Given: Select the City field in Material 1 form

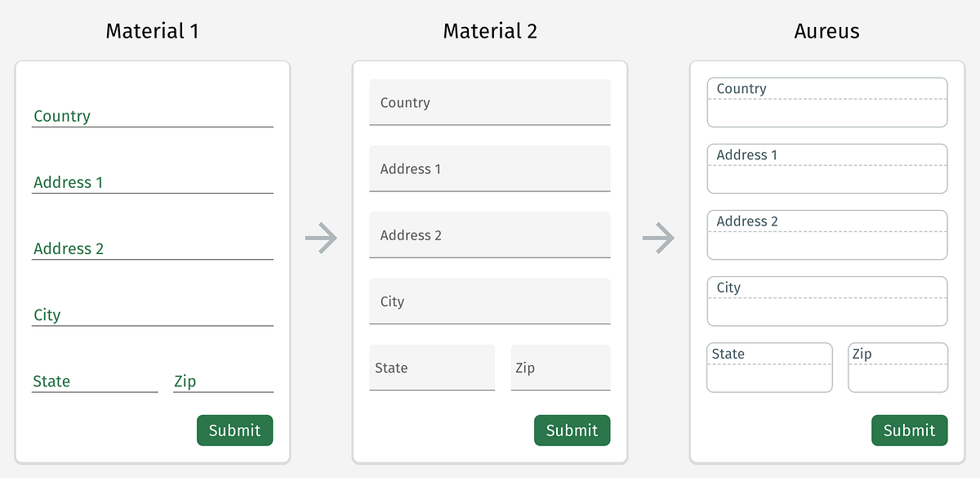Looking at the screenshot, I should [152, 319].
